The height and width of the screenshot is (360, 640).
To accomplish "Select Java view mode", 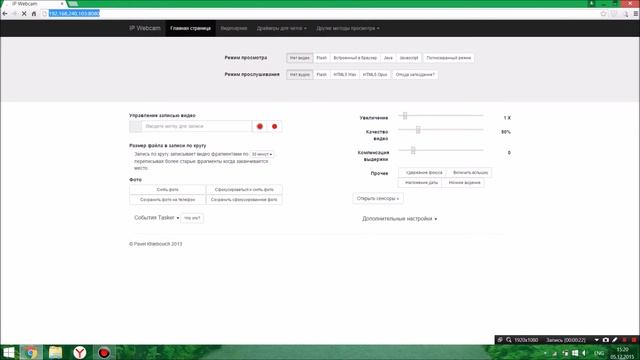I will (x=388, y=58).
